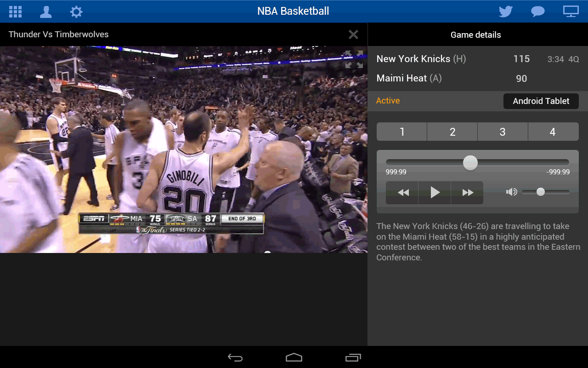Open settings gear icon
Viewport: 588px width, 368px height.
click(76, 11)
